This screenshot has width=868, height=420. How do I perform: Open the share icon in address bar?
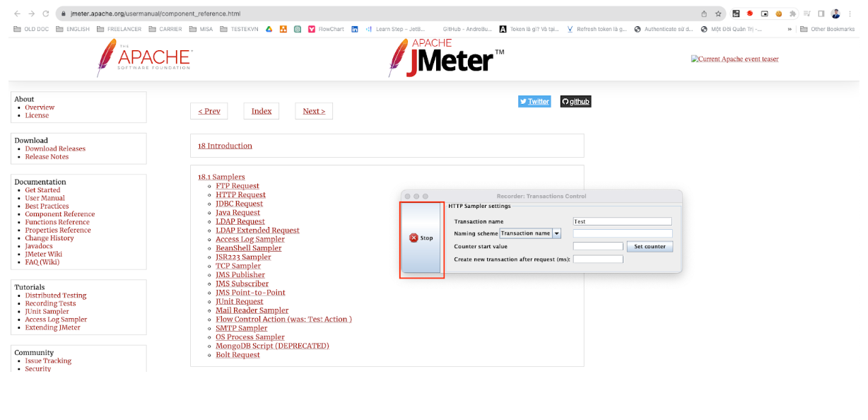[x=703, y=13]
